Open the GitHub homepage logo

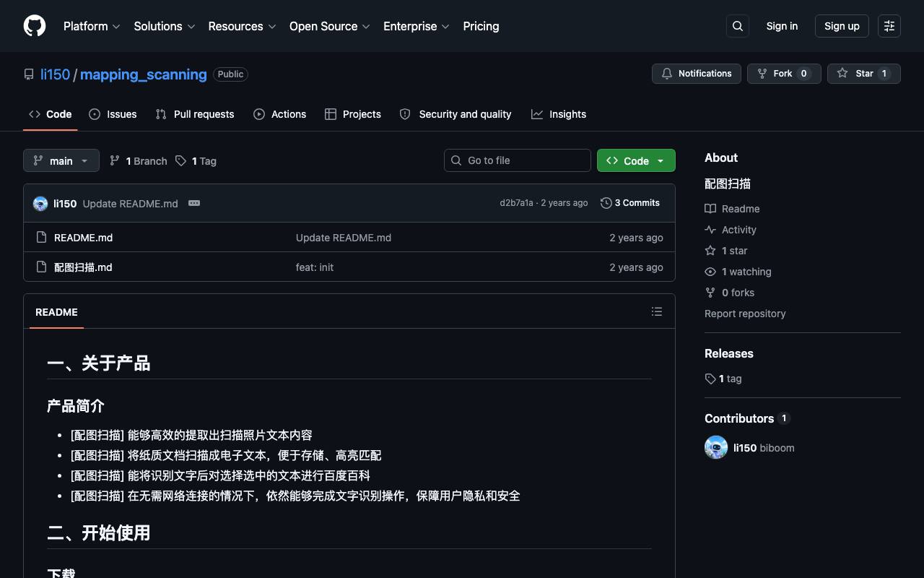(x=35, y=26)
